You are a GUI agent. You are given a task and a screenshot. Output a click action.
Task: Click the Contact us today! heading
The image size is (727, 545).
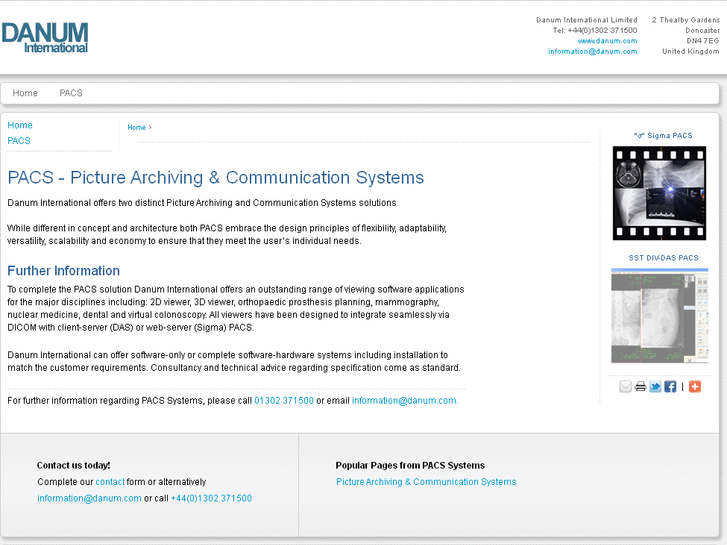[73, 465]
